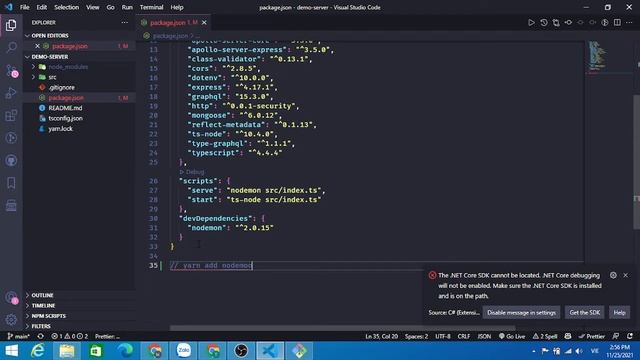
Task: Open the Extensions view
Action: (11, 116)
